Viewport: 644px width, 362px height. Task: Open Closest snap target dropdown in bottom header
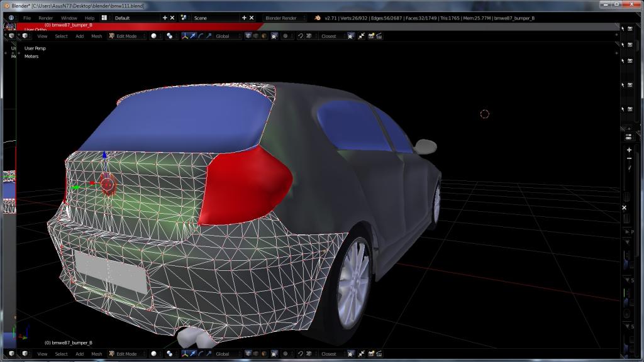[331, 354]
